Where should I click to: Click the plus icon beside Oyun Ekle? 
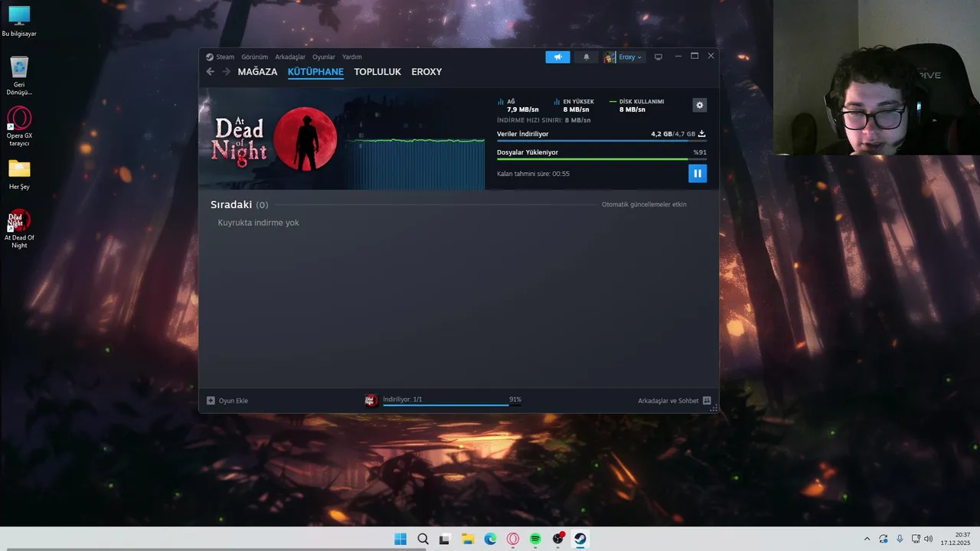[x=211, y=400]
